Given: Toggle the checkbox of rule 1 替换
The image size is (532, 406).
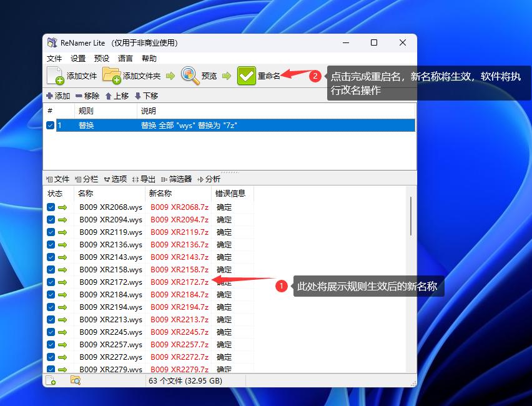Looking at the screenshot, I should click(x=50, y=126).
